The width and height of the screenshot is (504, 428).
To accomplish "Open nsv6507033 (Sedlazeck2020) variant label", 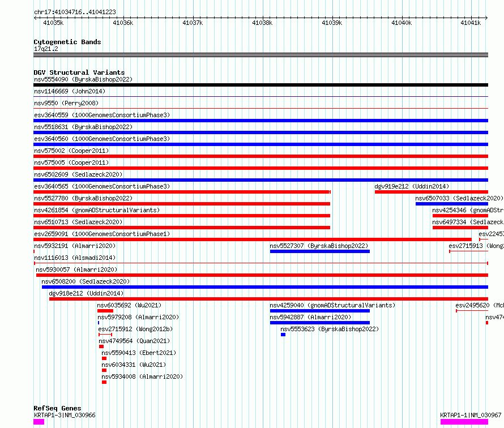I will [459, 198].
